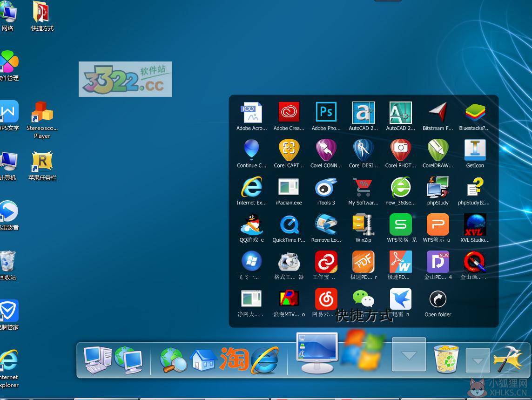Launch 迅雷 blue bird icon

(401, 299)
